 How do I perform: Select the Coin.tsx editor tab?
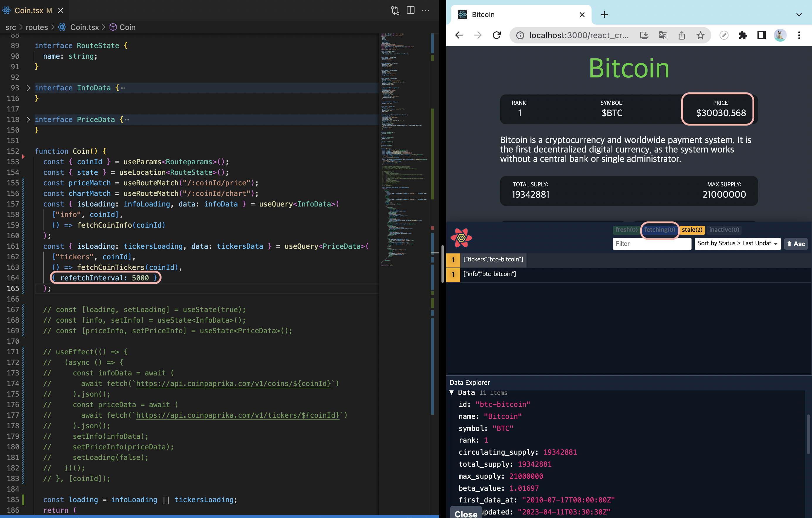pyautogui.click(x=29, y=11)
